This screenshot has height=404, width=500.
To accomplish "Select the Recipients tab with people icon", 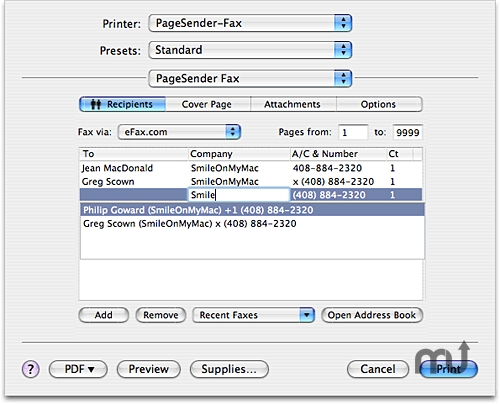I will [122, 104].
